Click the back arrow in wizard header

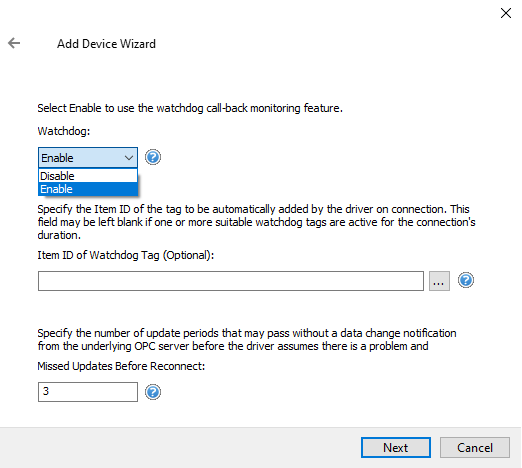(14, 43)
